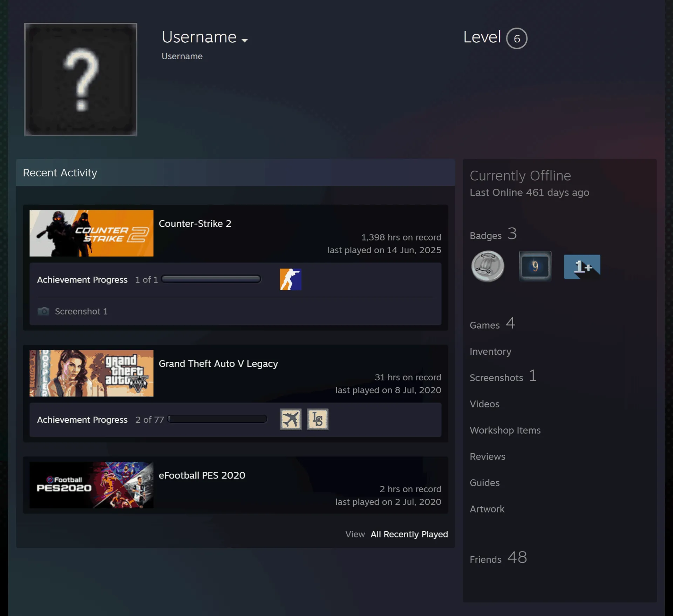
Task: Expand the Username dropdown arrow
Action: click(x=245, y=40)
